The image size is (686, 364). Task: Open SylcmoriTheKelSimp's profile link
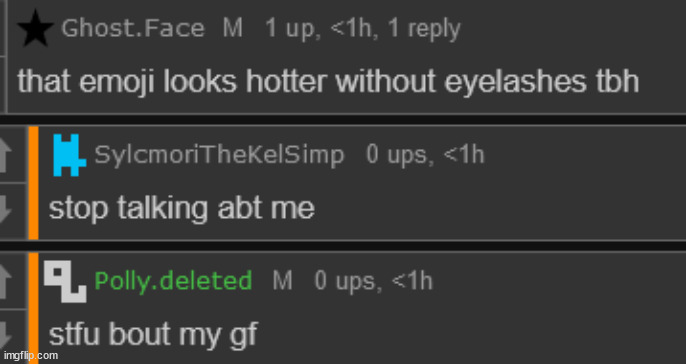point(219,155)
